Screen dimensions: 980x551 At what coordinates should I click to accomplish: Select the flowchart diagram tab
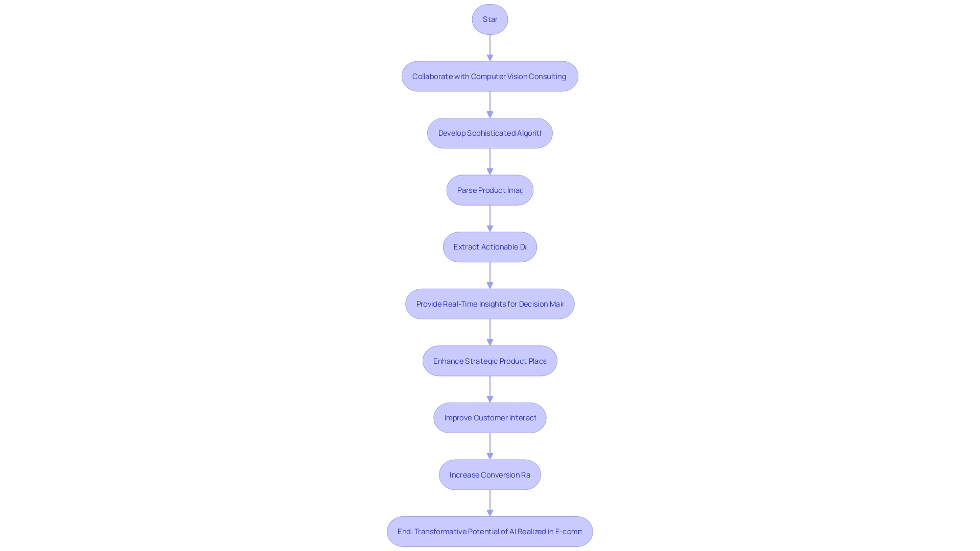490,19
